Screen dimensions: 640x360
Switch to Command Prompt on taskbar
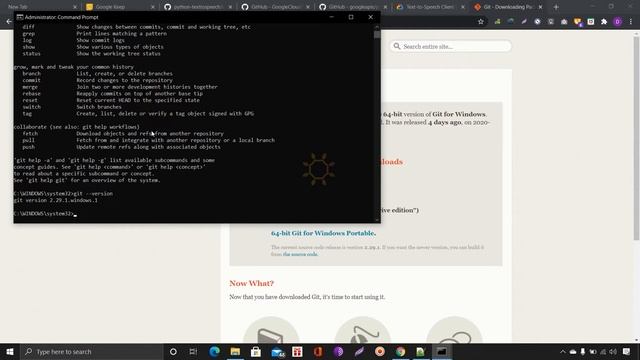[441, 351]
